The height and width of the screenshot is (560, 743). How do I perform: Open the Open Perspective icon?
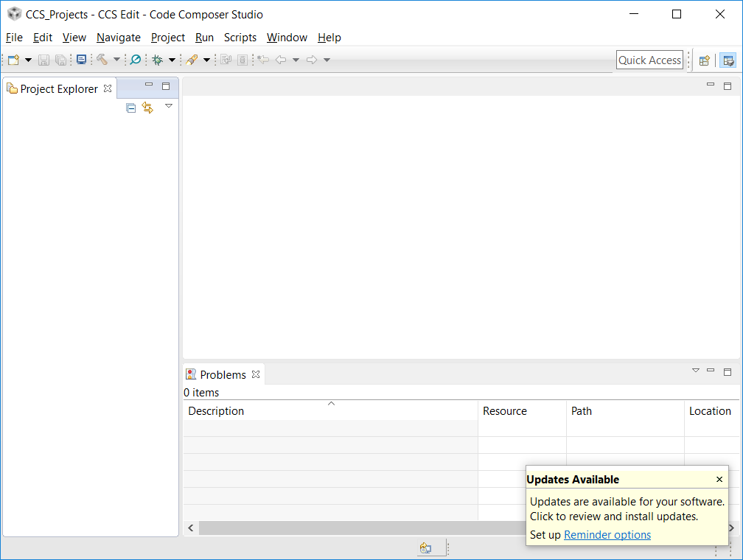tap(704, 60)
